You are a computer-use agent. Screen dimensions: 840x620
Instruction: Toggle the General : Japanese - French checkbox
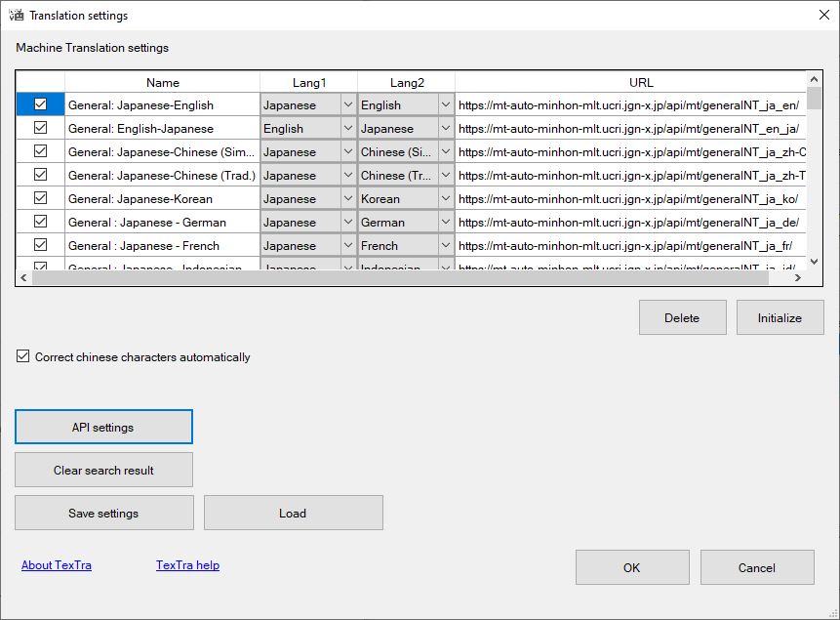(41, 245)
